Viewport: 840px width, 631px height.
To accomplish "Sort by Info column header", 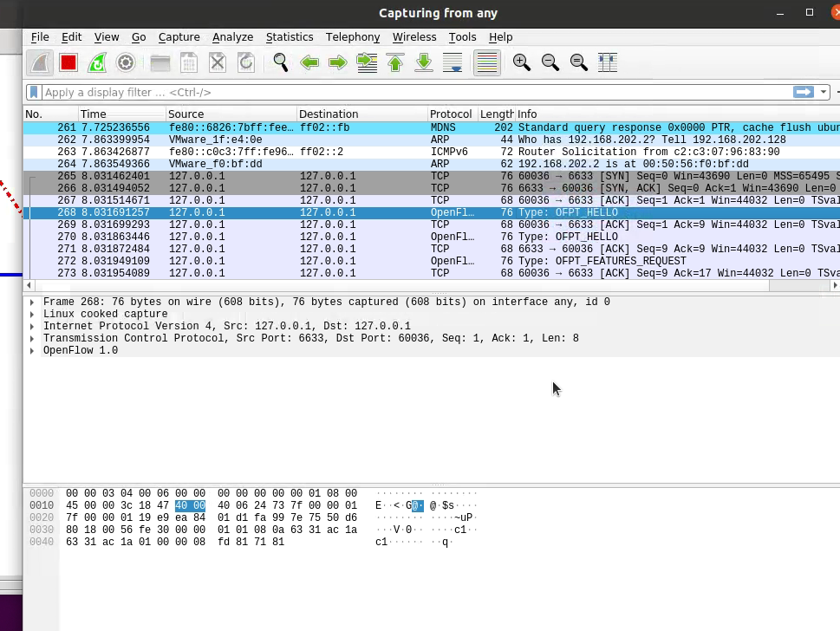I will pos(677,114).
